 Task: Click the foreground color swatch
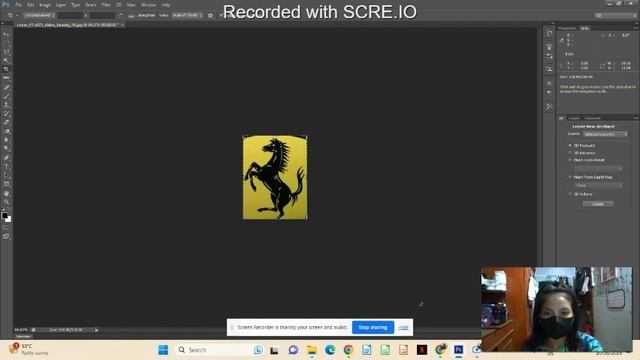tap(4, 215)
